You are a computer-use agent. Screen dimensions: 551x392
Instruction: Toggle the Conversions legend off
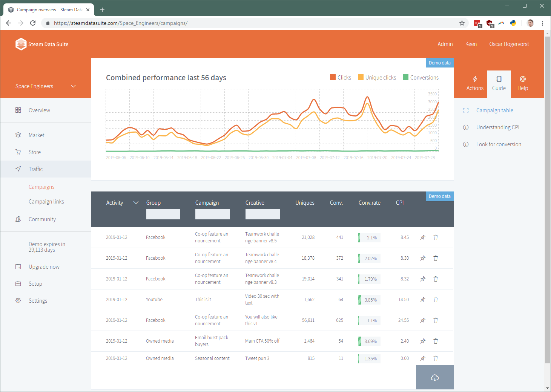pyautogui.click(x=421, y=77)
